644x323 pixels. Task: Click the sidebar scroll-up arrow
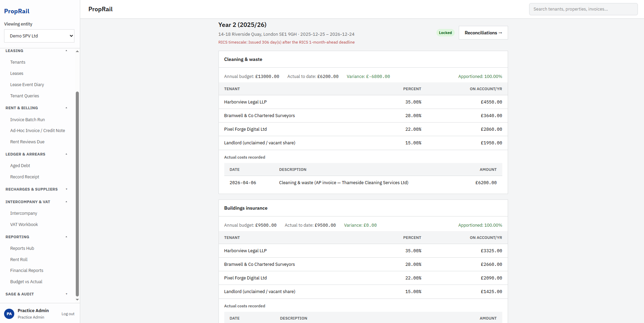pos(77,51)
